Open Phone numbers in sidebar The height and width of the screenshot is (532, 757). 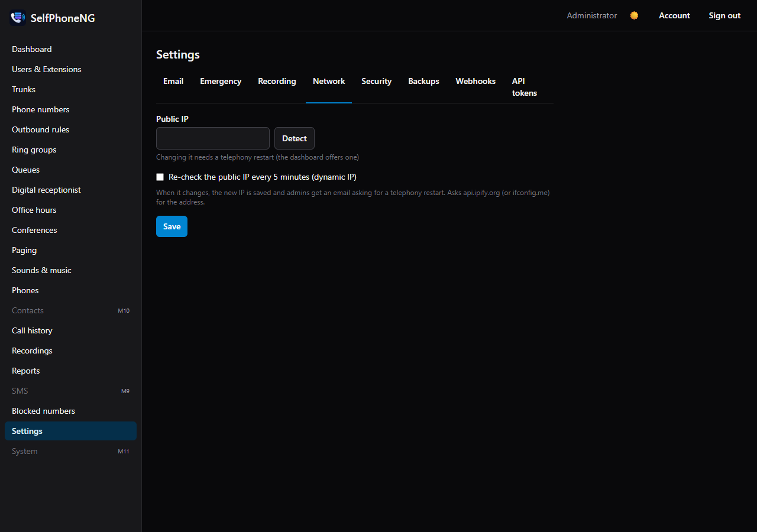pyautogui.click(x=70, y=109)
